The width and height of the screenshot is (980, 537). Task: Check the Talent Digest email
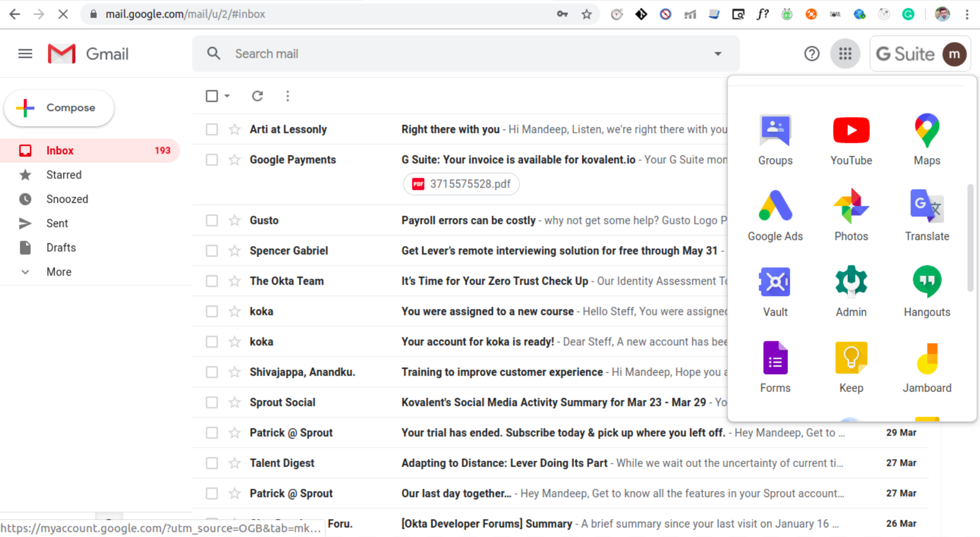pos(211,463)
